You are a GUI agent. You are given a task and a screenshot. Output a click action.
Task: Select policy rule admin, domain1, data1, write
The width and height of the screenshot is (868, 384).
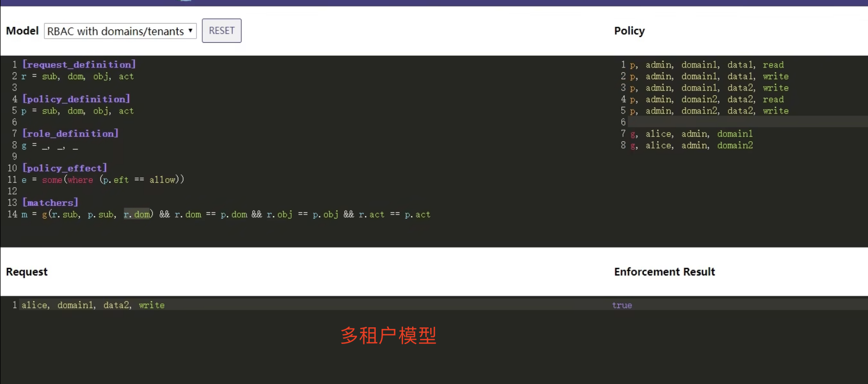pyautogui.click(x=709, y=76)
